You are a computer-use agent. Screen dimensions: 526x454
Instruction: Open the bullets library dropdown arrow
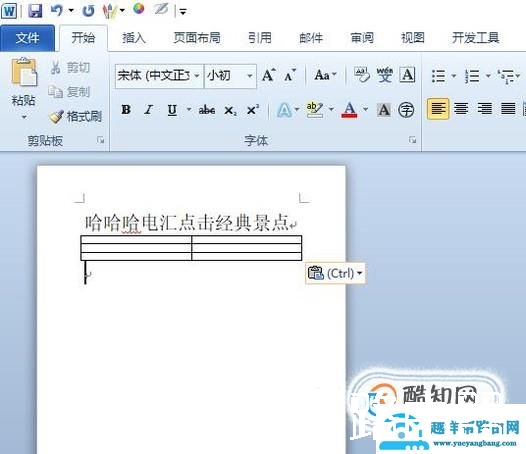[454, 76]
